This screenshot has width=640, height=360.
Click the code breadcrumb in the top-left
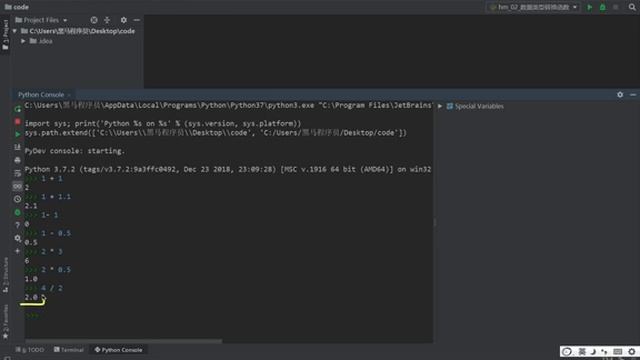16,7
